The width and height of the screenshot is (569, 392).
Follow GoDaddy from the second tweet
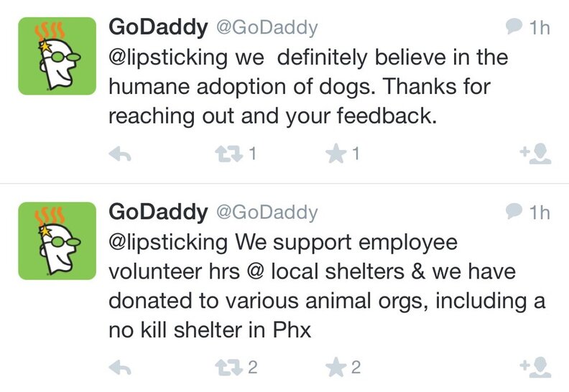click(535, 368)
